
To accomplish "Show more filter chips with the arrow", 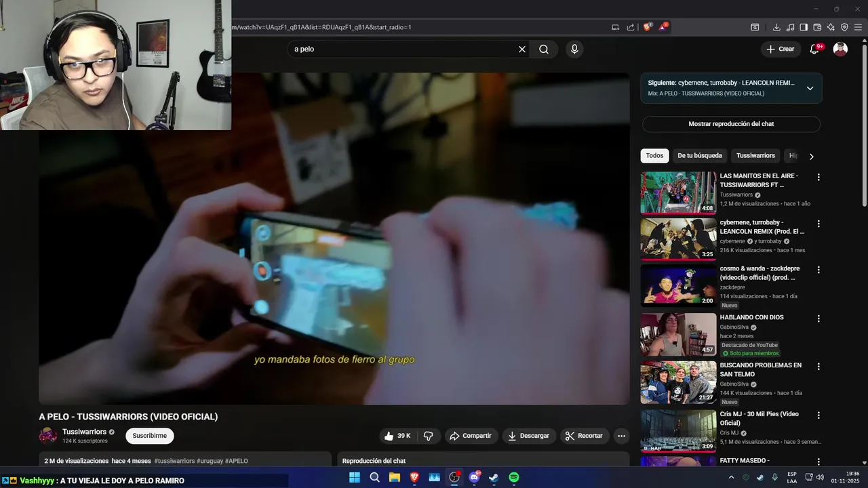I will [x=811, y=157].
